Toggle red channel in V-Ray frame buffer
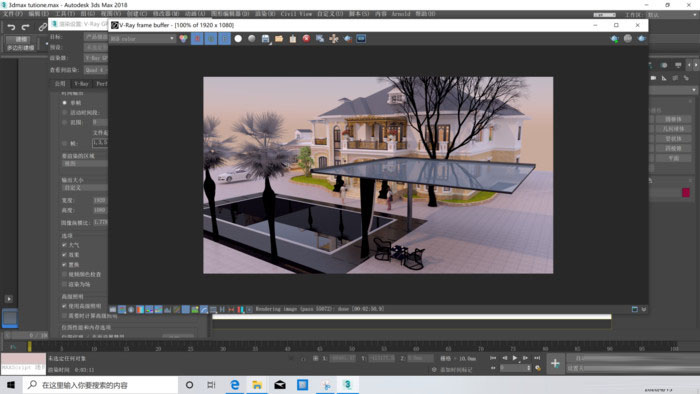 tap(197, 39)
